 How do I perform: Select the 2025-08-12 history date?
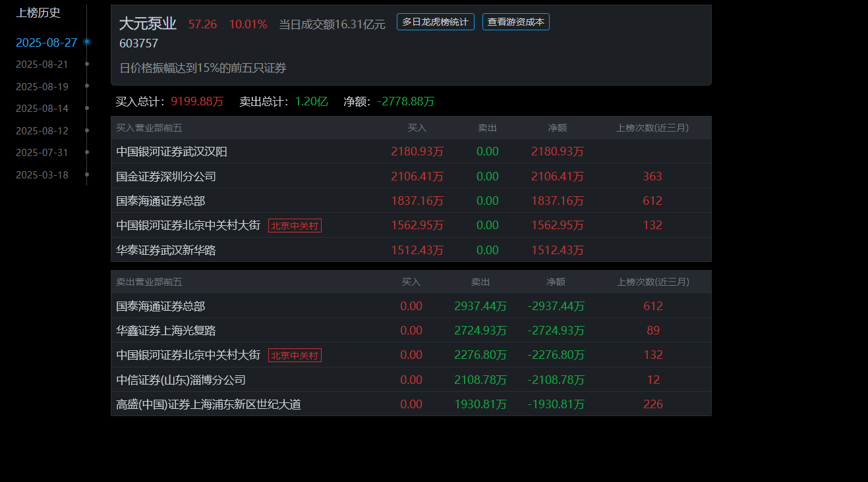42,131
